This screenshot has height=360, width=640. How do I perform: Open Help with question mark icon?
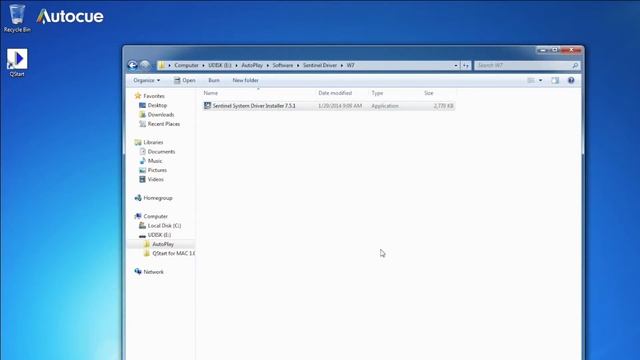coord(571,80)
